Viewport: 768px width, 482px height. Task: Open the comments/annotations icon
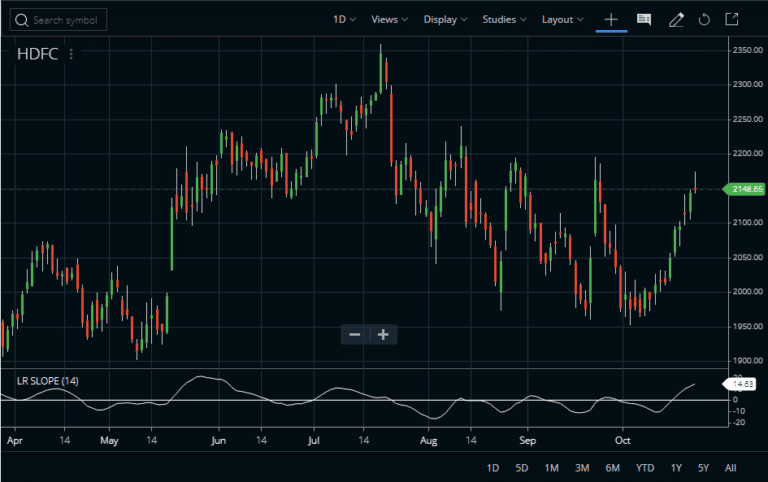644,19
